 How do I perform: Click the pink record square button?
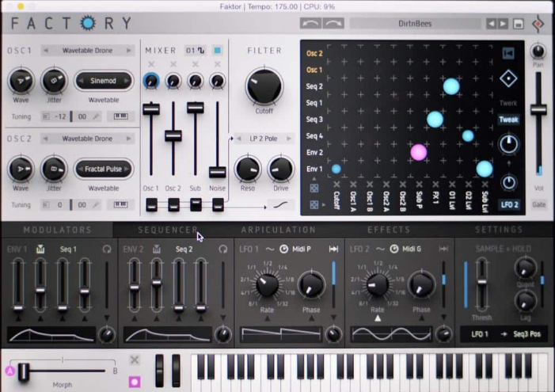(x=135, y=382)
